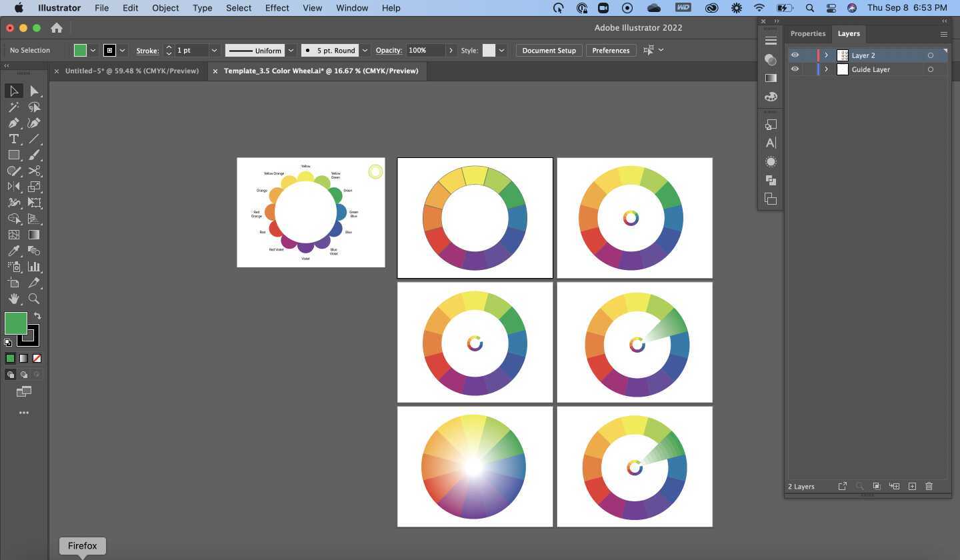Viewport: 960px width, 560px height.
Task: Activate the Pen tool
Action: coord(14,123)
